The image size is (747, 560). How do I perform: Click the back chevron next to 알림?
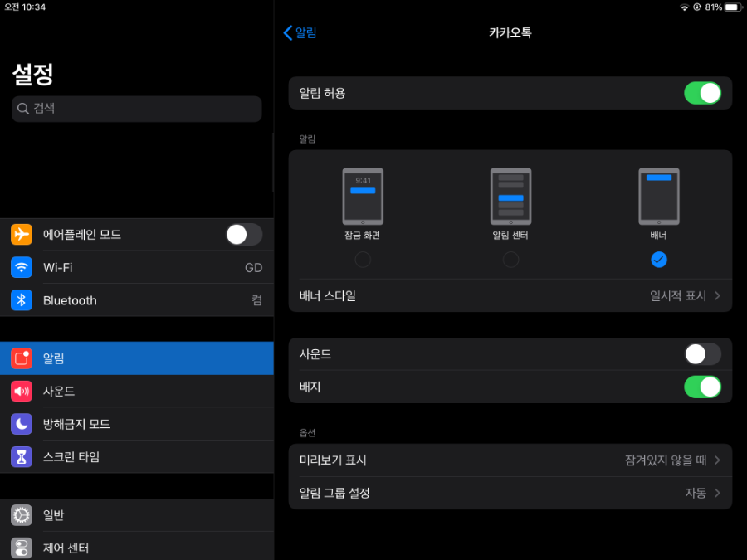click(287, 32)
